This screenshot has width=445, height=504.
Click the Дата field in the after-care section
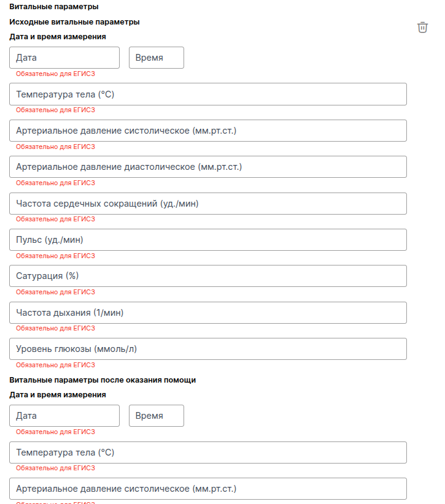point(64,416)
